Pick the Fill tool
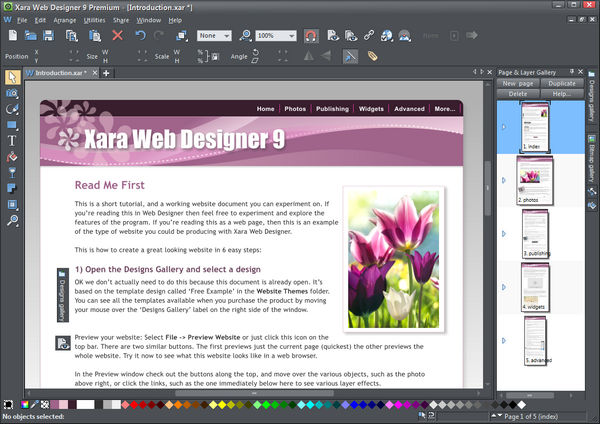Viewport: 600px width, 424px height. (x=12, y=156)
